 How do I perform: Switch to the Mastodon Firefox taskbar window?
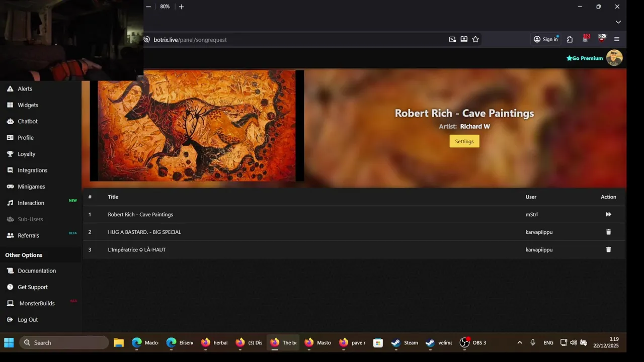[318, 343]
